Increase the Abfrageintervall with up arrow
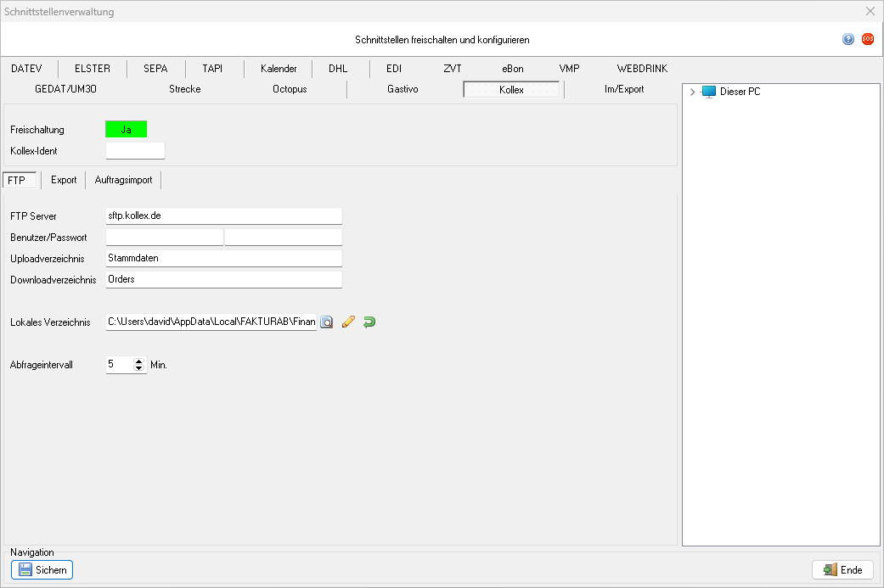Viewport: 884px width, 588px height. (x=139, y=361)
